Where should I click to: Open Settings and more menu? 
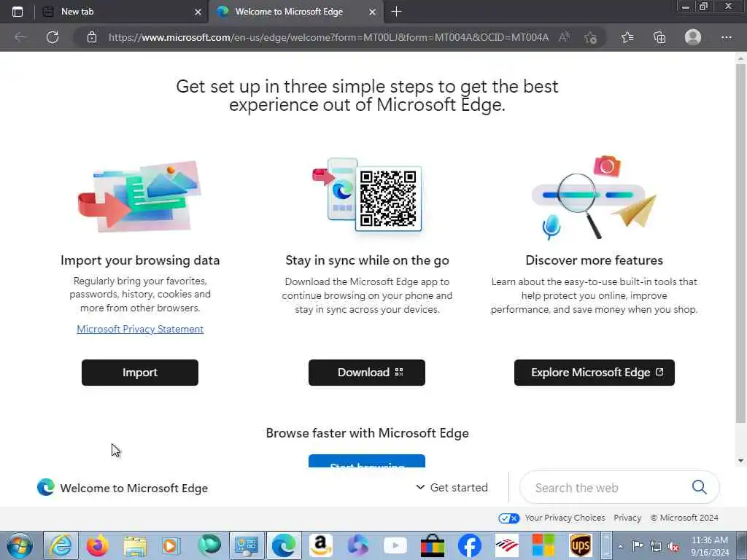tap(727, 37)
